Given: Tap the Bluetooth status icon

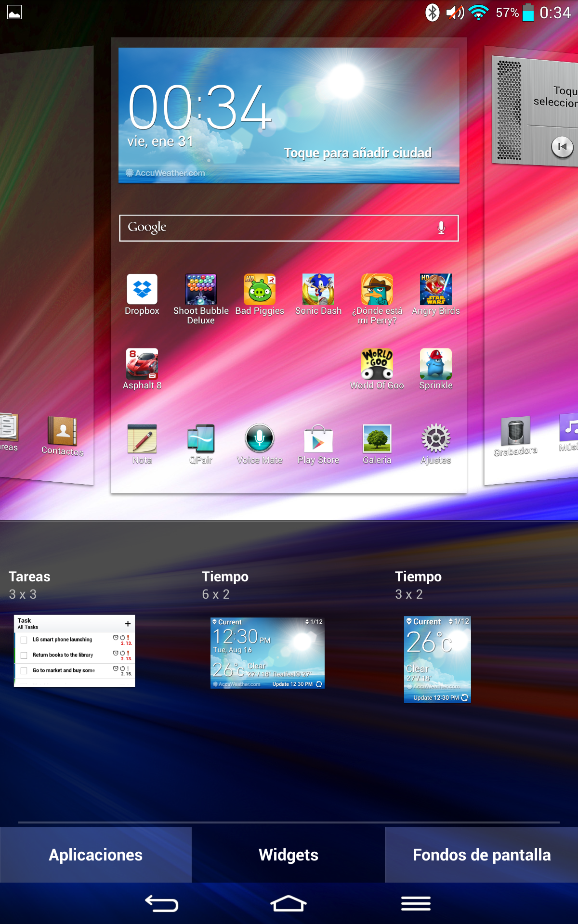Looking at the screenshot, I should coord(432,13).
